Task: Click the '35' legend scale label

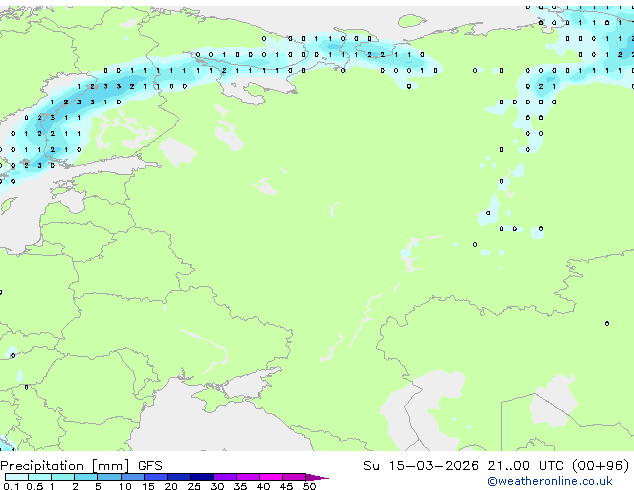Action: tap(240, 486)
